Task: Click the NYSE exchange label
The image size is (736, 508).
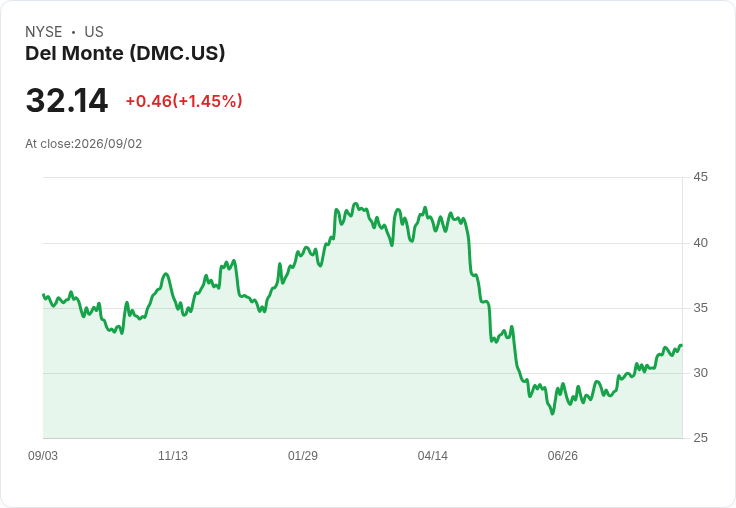Action: (44, 32)
